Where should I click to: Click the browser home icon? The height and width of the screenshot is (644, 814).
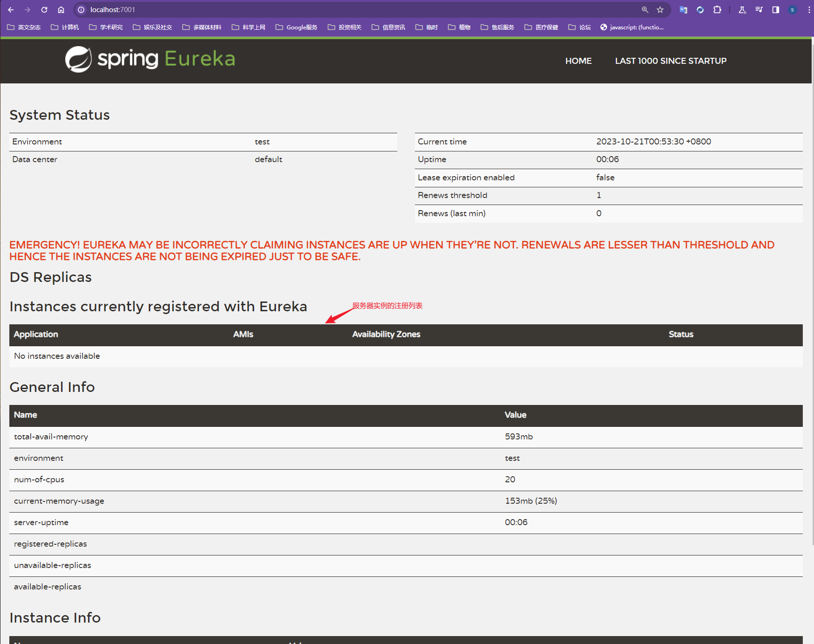[61, 10]
